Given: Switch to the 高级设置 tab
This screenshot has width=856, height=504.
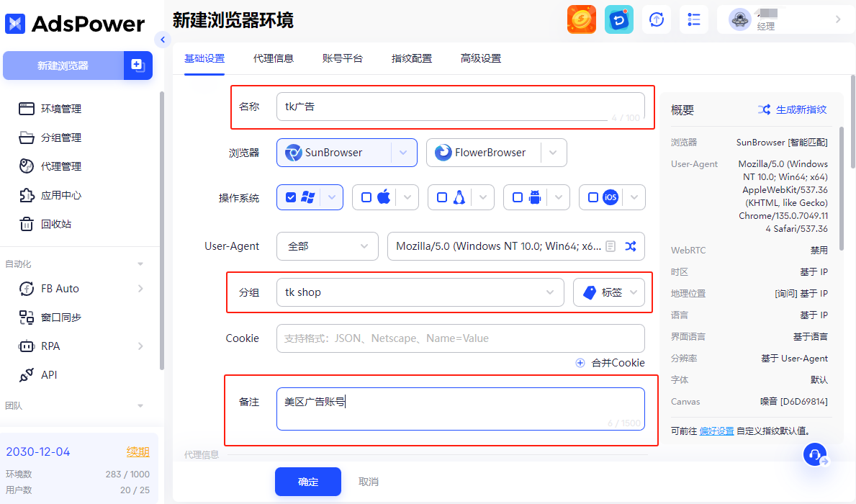Looking at the screenshot, I should (481, 58).
